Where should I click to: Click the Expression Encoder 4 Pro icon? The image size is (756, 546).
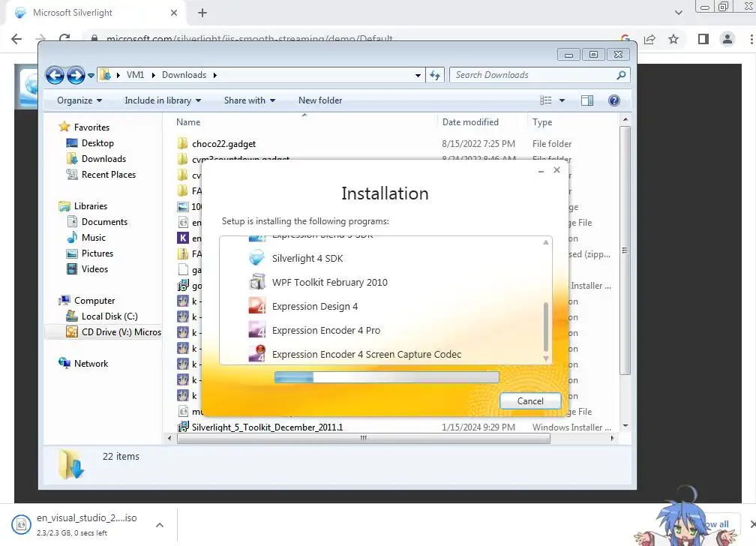pyautogui.click(x=256, y=330)
